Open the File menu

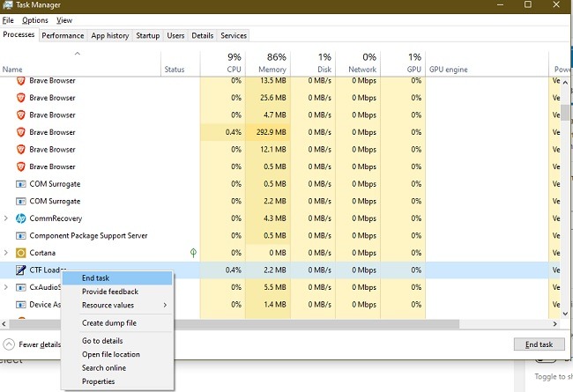click(x=8, y=20)
